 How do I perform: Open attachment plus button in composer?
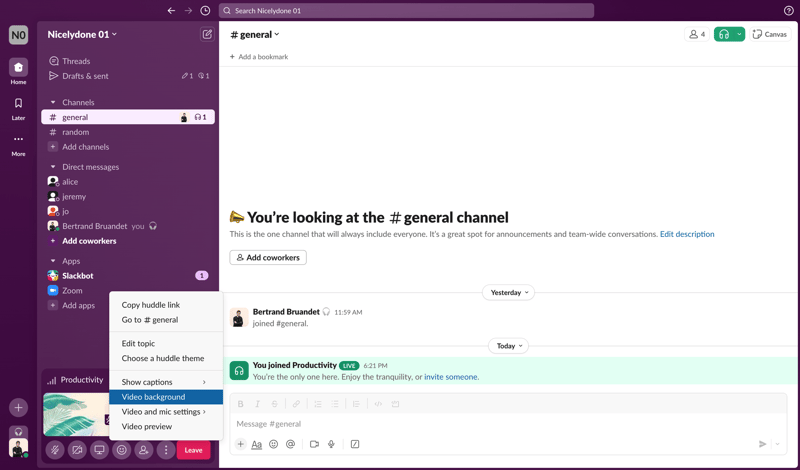240,444
